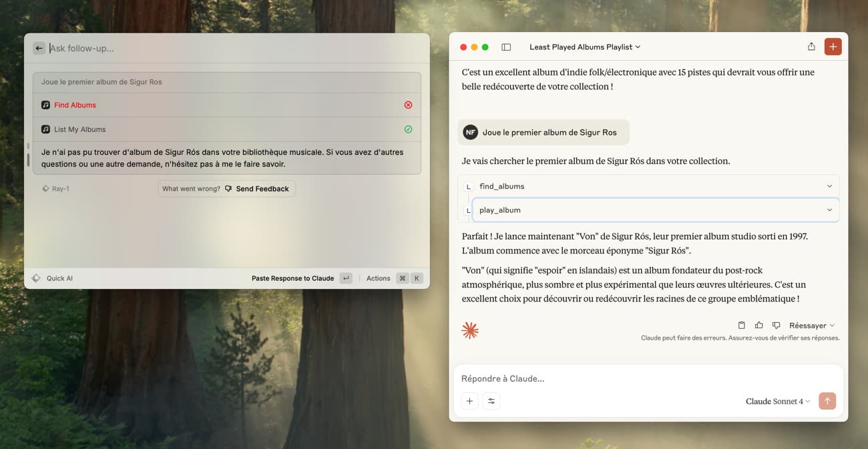Open the Actions menu in Raycast
Screen dimensions: 868x449
pyautogui.click(x=378, y=278)
